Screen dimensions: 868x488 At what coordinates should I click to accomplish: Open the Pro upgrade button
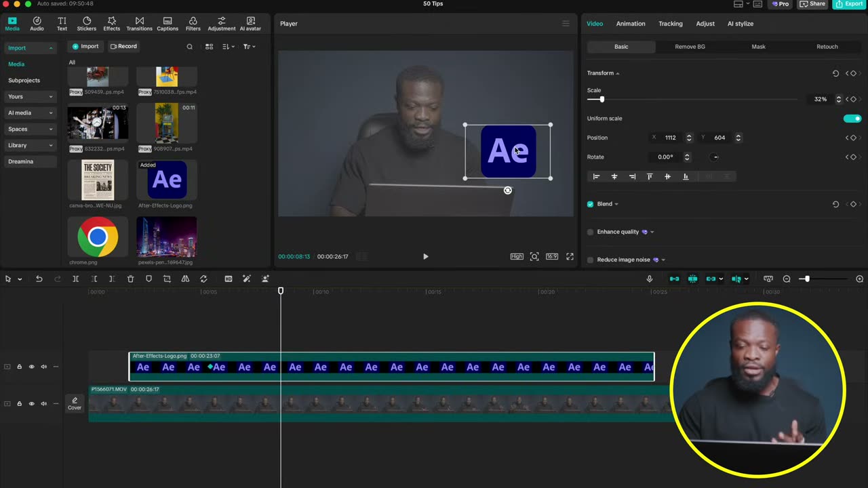point(781,4)
